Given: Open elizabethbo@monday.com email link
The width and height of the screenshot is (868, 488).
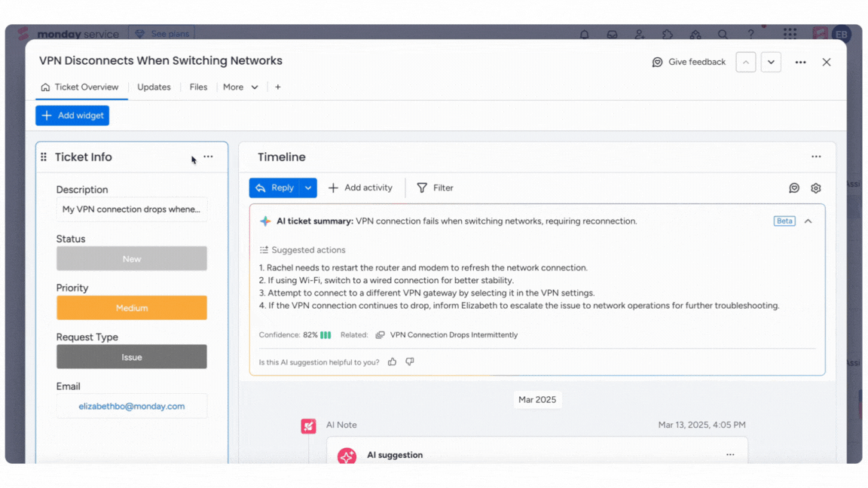Looking at the screenshot, I should coord(132,406).
